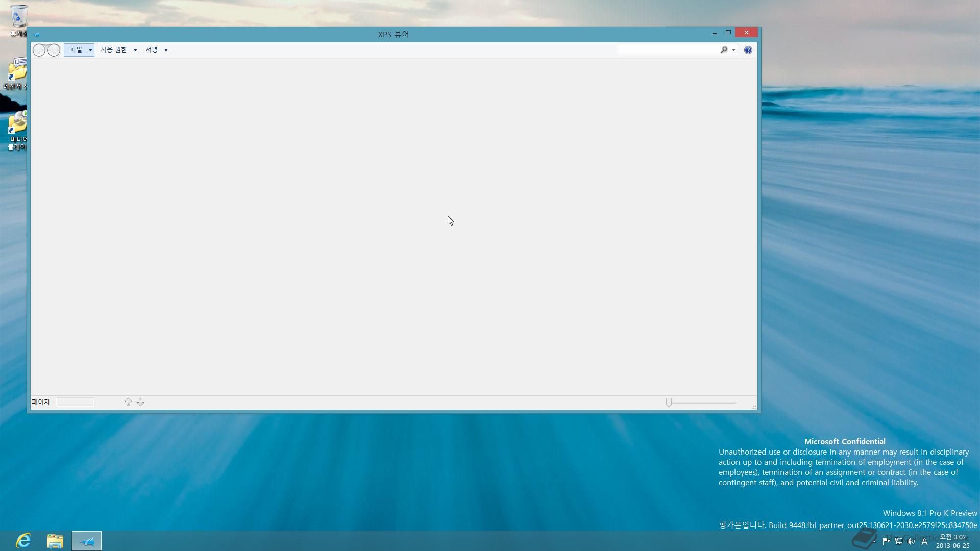Open File Explorer from the taskbar

tap(55, 541)
